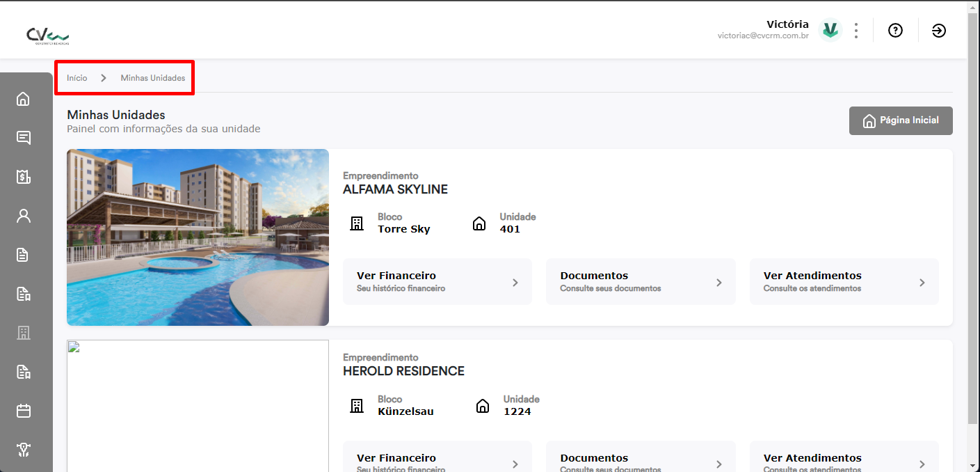Click the Alfama Skyline pool photo
Viewport: 980px width, 472px height.
tap(198, 237)
